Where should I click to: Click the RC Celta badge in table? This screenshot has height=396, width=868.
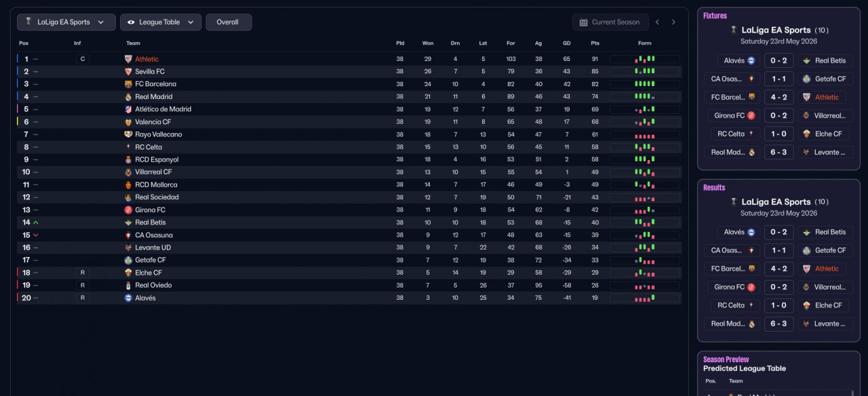pyautogui.click(x=128, y=147)
